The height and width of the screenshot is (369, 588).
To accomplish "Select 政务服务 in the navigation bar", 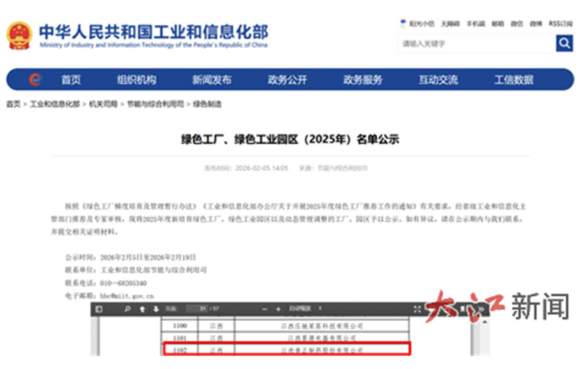I will point(363,80).
